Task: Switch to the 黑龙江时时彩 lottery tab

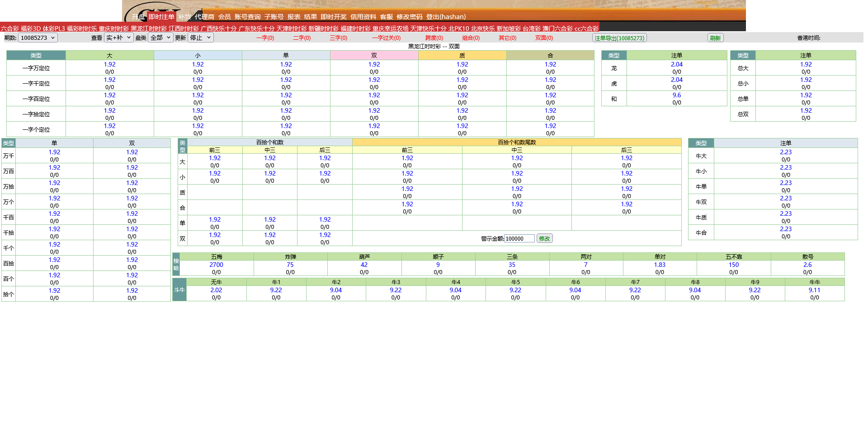Action: [149, 28]
